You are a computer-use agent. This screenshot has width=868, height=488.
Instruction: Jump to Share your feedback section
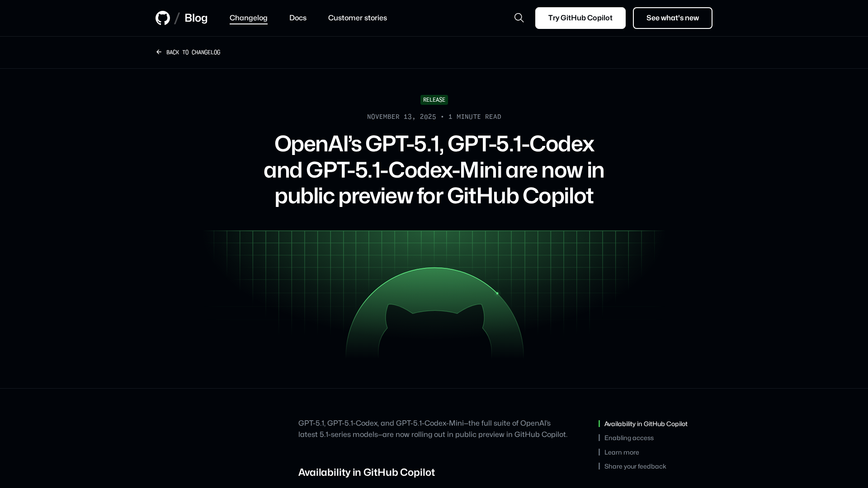pyautogui.click(x=635, y=466)
